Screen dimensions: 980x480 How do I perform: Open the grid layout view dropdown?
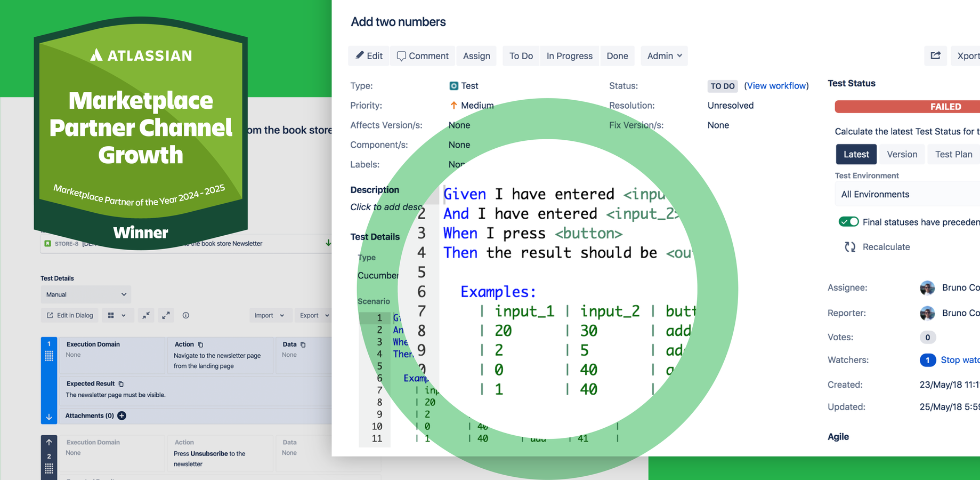pyautogui.click(x=117, y=315)
